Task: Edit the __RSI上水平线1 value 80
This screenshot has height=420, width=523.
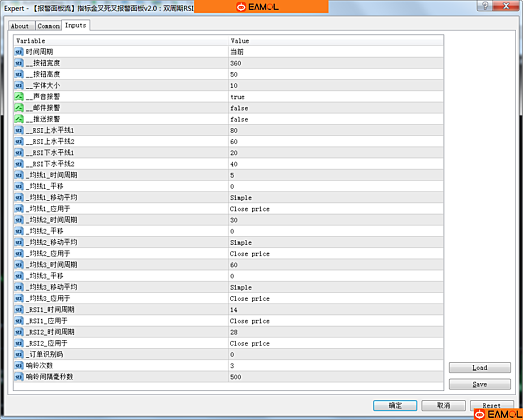Action: (x=336, y=130)
